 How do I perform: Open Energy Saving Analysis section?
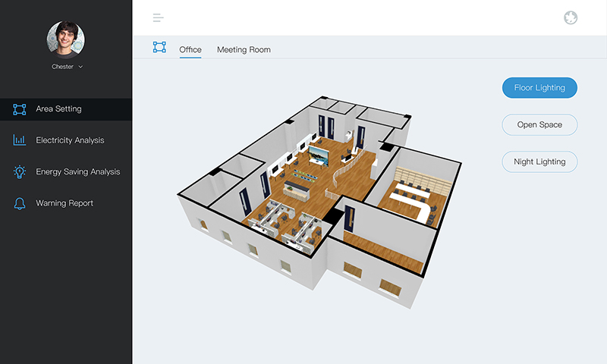pyautogui.click(x=77, y=171)
